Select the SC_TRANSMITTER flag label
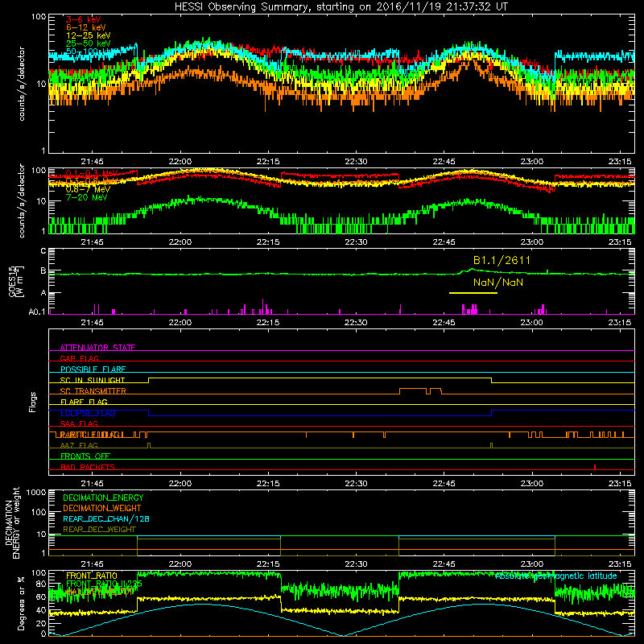Screen dimensions: 644x644 click(x=93, y=391)
